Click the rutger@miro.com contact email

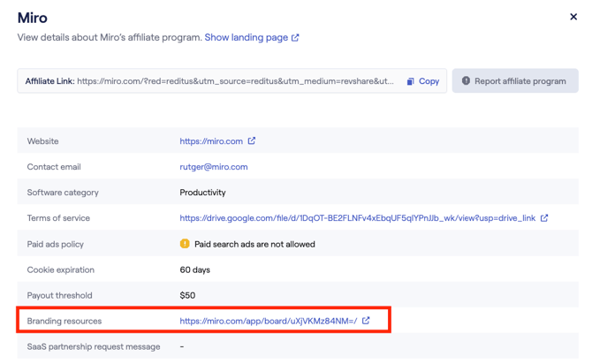pyautogui.click(x=213, y=167)
